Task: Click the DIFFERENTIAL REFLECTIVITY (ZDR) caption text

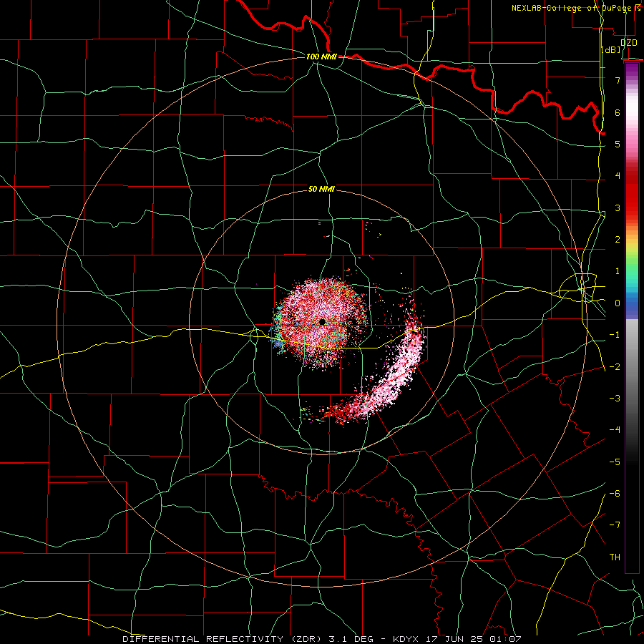Action: click(223, 639)
